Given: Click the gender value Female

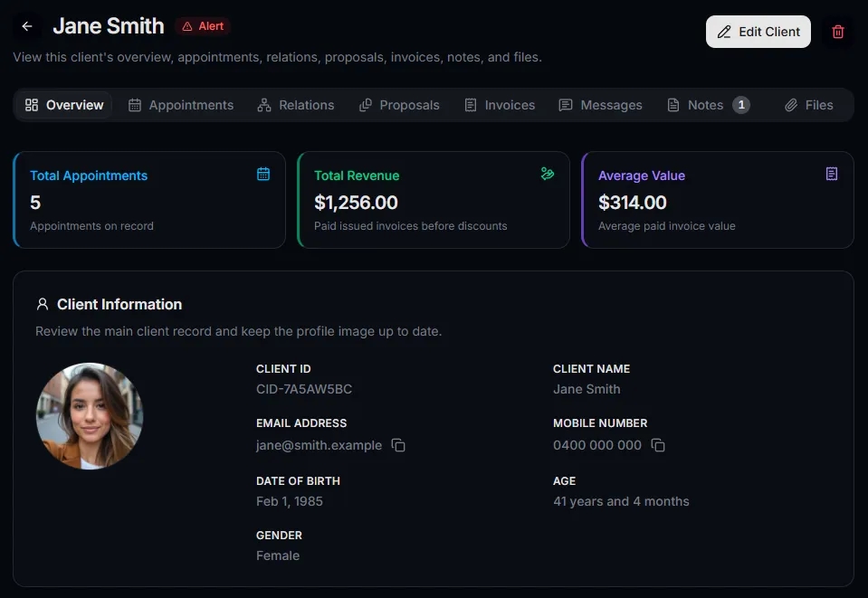Looking at the screenshot, I should click(278, 555).
